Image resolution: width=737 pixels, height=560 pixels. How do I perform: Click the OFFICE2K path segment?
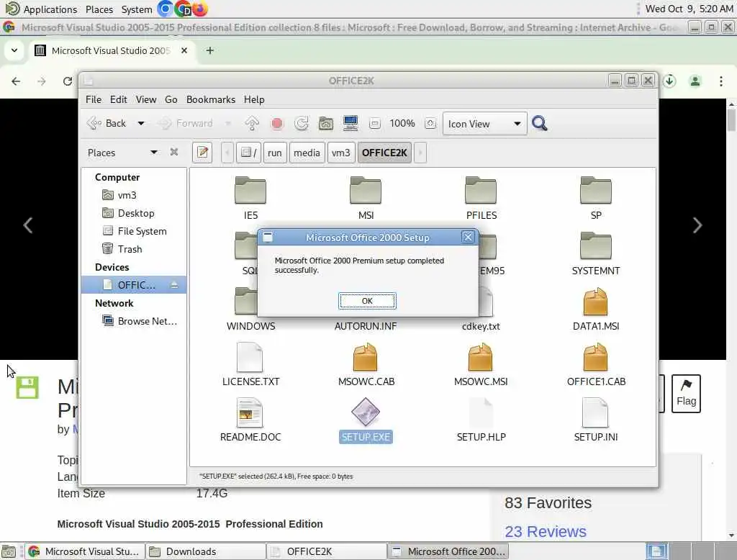384,153
